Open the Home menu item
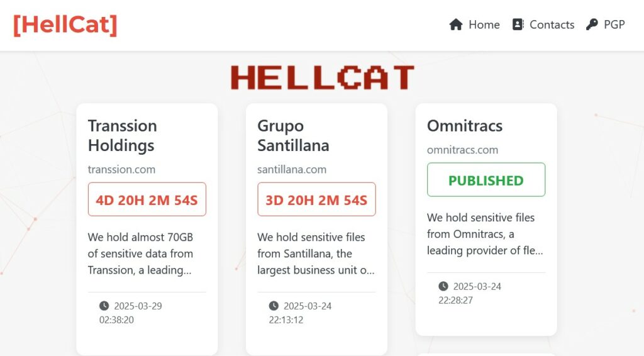The height and width of the screenshot is (356, 644). pos(484,25)
